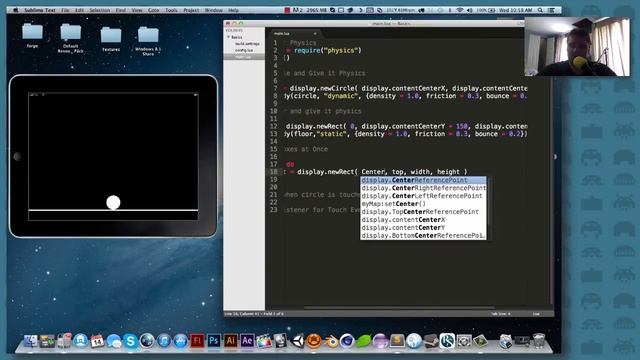Select main.lua in the sidebar

tap(244, 57)
